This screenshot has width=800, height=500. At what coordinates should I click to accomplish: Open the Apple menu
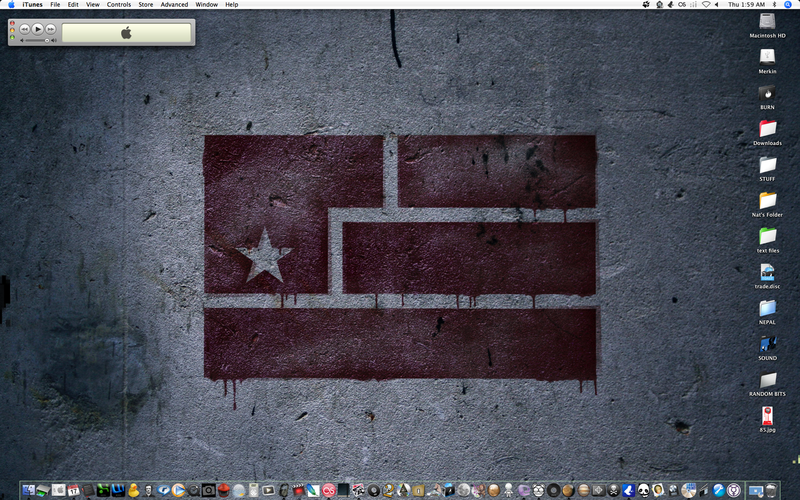[11, 5]
